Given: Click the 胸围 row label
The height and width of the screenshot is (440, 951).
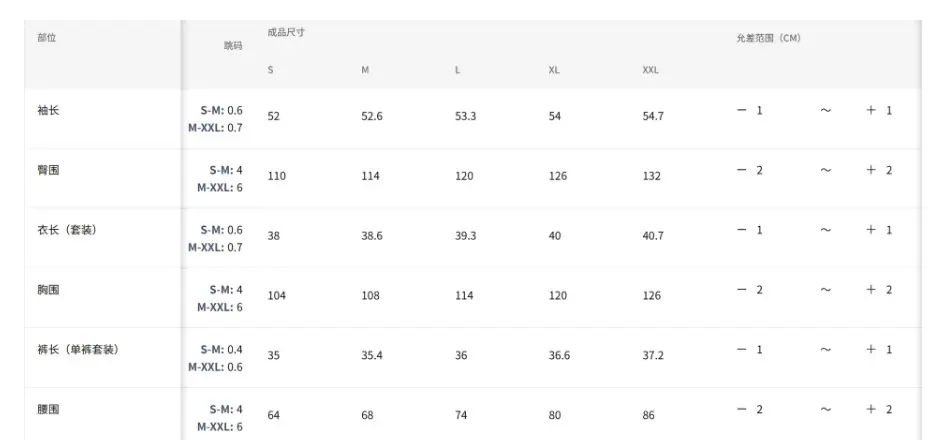Looking at the screenshot, I should pos(48,289).
